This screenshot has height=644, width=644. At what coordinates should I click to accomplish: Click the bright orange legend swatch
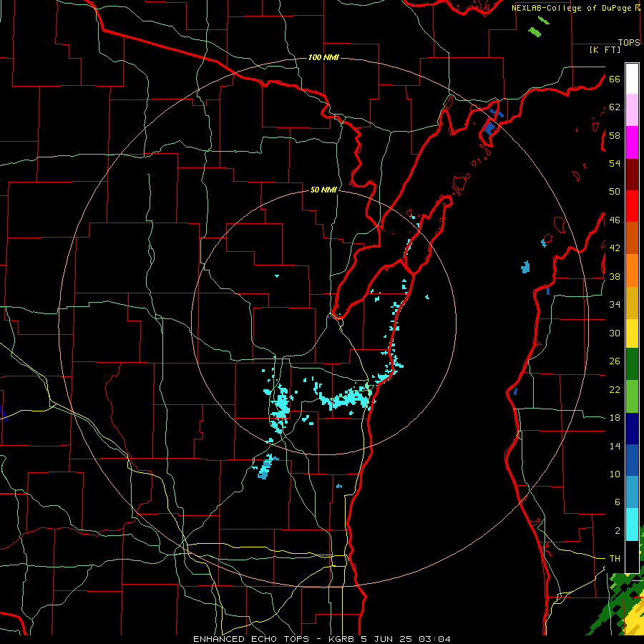click(632, 270)
